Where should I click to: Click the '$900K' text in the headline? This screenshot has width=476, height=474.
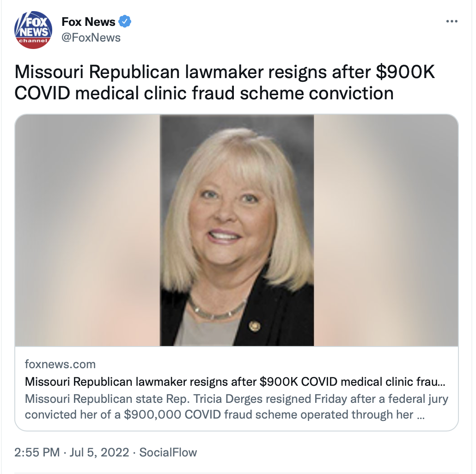(x=405, y=72)
